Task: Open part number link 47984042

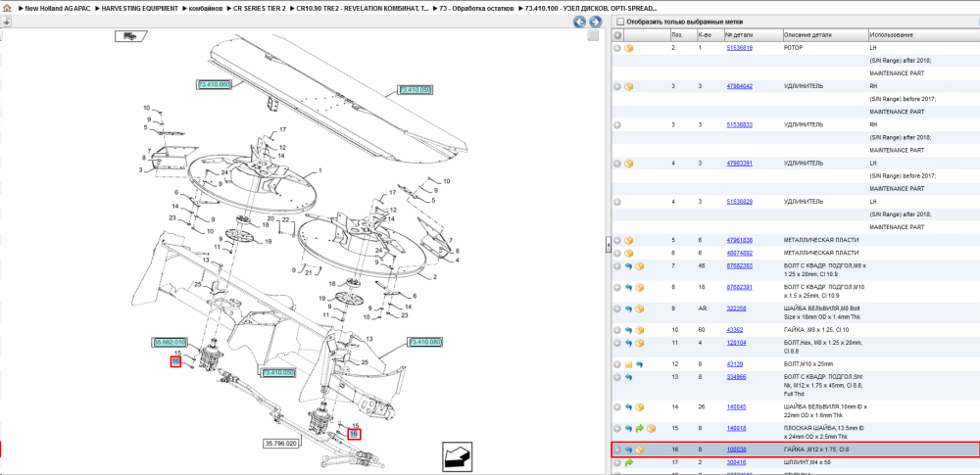Action: click(x=739, y=86)
